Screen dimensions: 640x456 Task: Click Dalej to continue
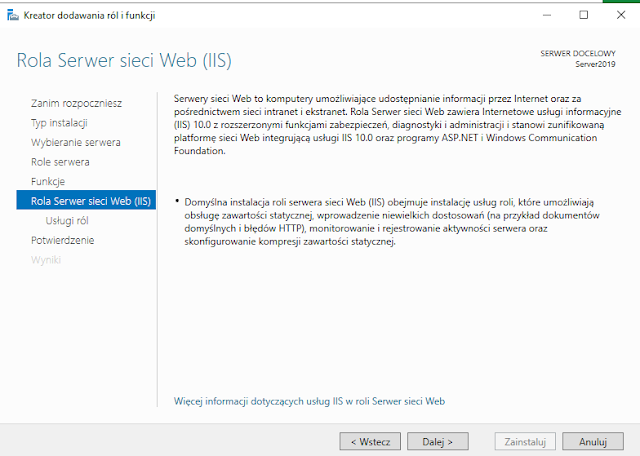tap(438, 442)
